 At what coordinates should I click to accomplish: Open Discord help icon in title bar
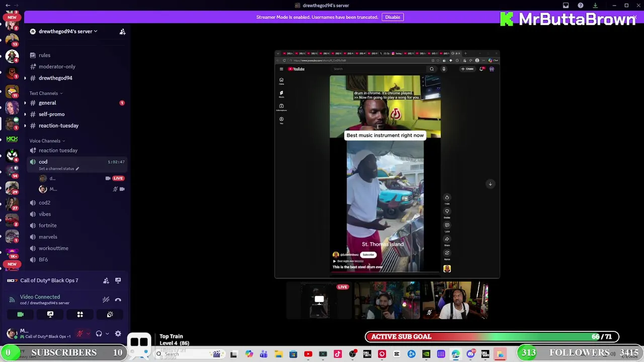pyautogui.click(x=580, y=6)
